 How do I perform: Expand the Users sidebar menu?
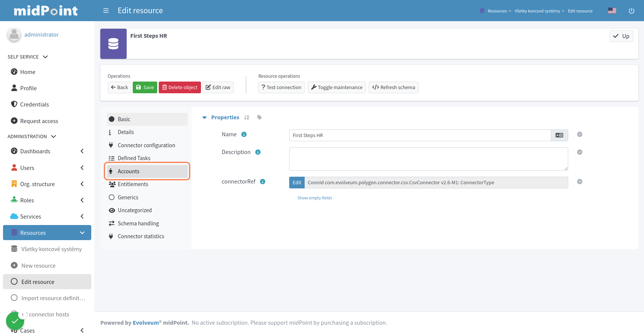coord(82,168)
